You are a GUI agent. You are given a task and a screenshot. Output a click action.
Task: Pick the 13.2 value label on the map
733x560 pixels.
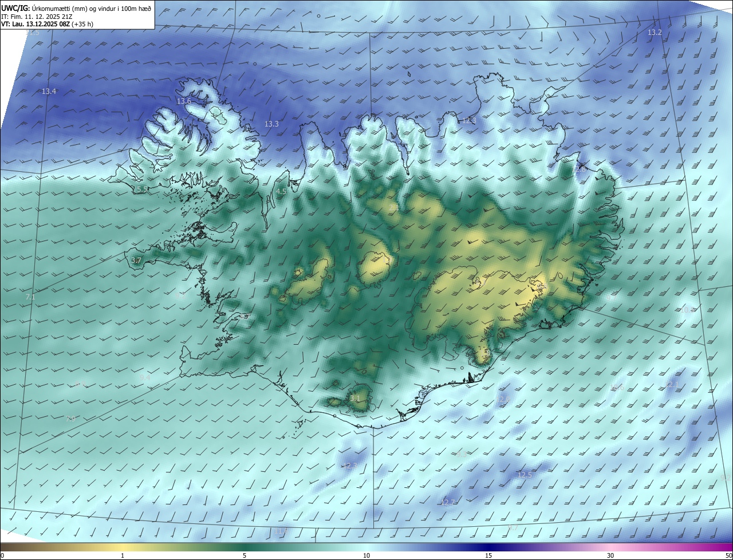coord(655,33)
